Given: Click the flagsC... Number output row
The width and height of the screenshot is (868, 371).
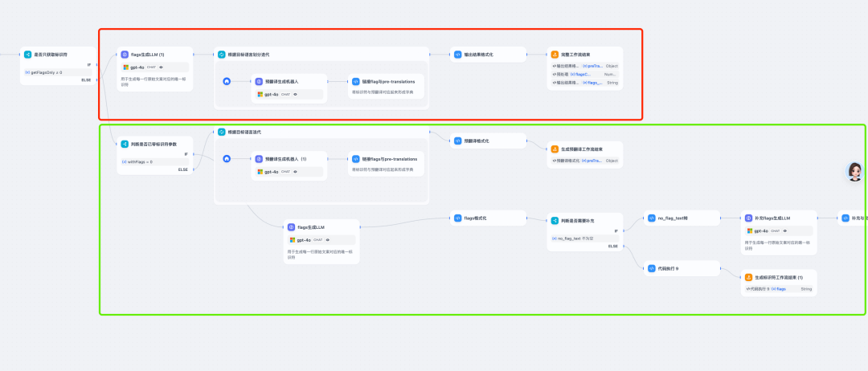Looking at the screenshot, I should pos(585,74).
